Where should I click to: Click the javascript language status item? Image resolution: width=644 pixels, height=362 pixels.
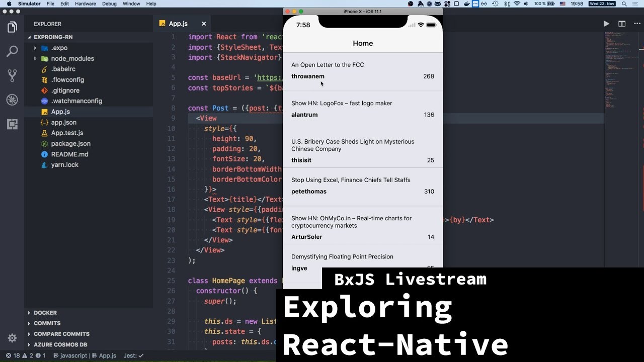click(69, 355)
